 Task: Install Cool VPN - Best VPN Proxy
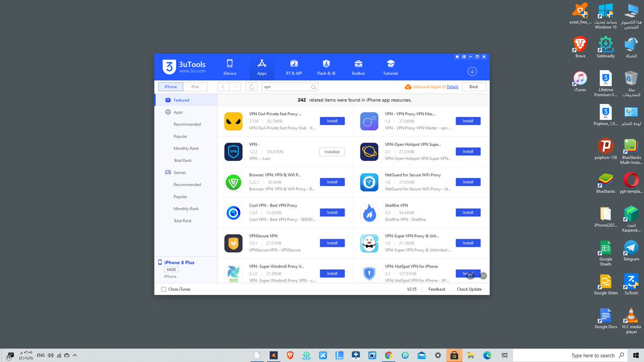coord(332,213)
